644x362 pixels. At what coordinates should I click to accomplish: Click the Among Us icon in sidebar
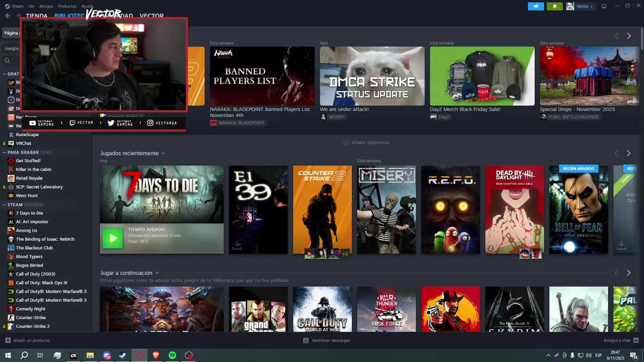[11, 230]
